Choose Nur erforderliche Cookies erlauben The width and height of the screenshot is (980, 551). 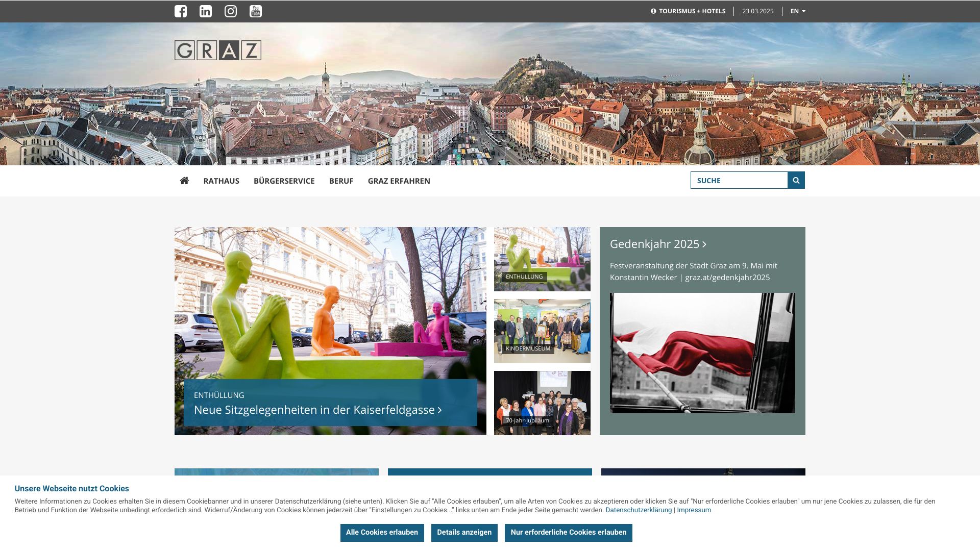tap(568, 533)
